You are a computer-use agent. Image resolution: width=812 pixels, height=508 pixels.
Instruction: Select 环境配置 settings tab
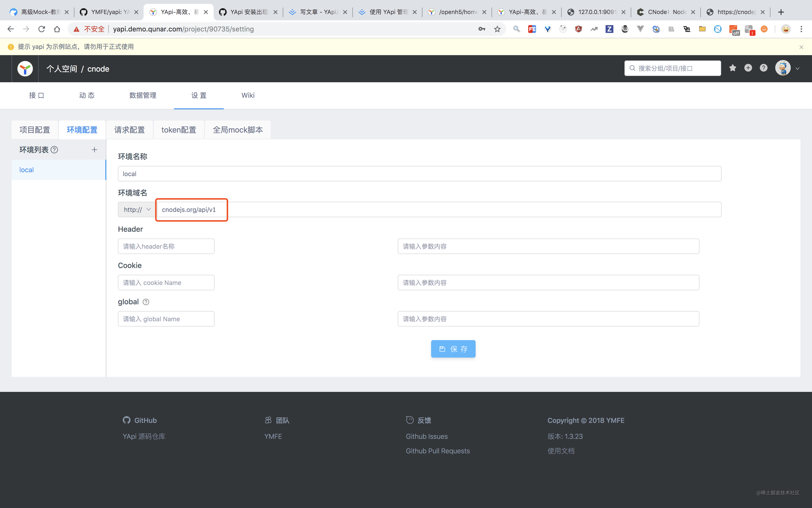(82, 130)
